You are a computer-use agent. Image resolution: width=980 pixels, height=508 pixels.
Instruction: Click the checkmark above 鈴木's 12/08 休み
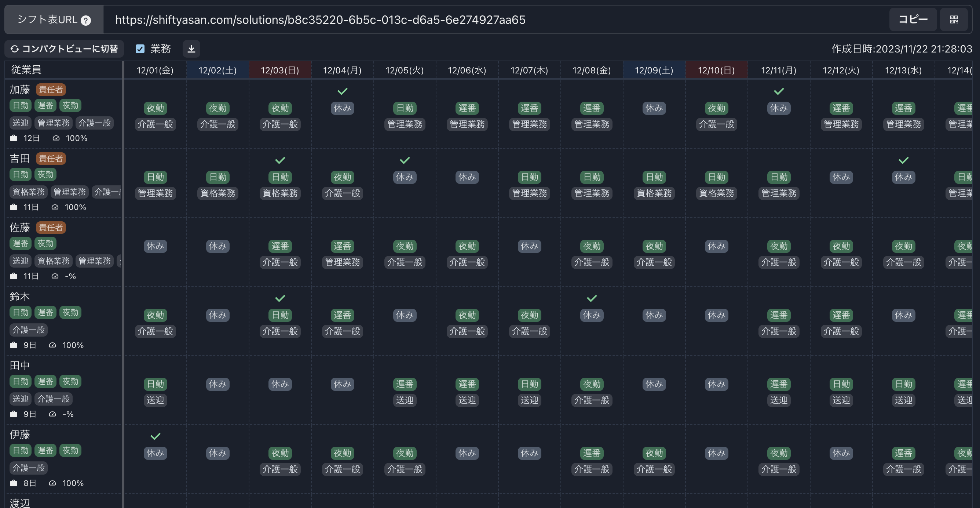tap(592, 298)
